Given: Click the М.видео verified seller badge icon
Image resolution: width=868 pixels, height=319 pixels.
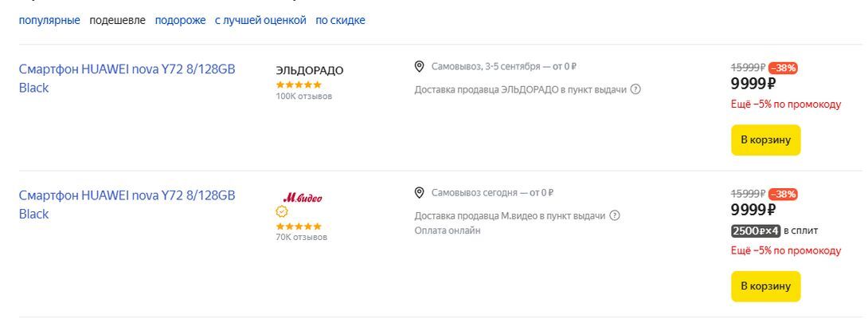Looking at the screenshot, I should pyautogui.click(x=282, y=212).
